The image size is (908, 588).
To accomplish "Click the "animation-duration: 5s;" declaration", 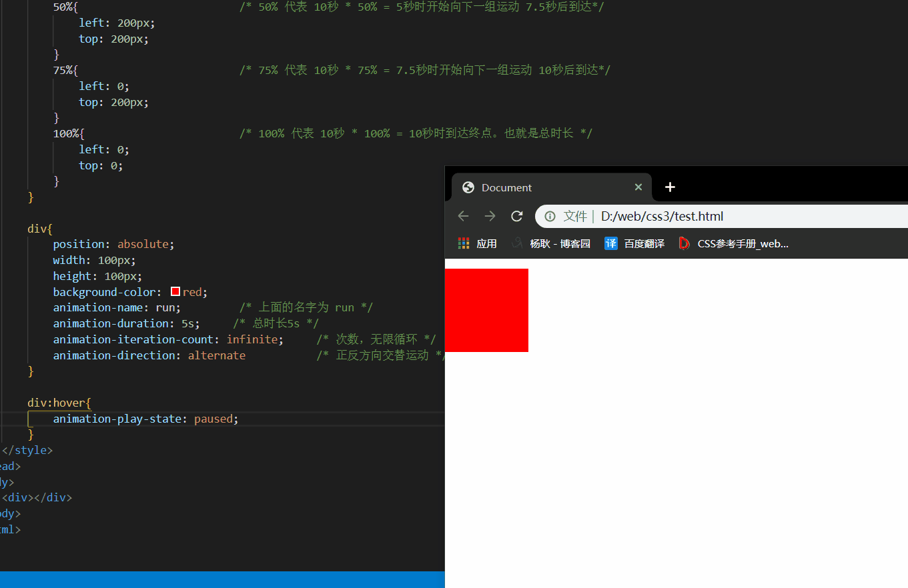I will [127, 323].
